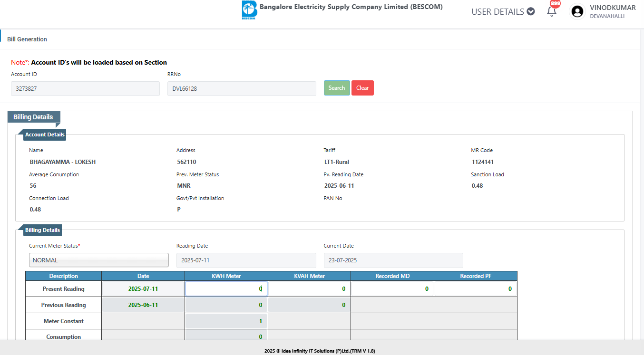644x355 pixels.
Task: Click the Previous Reading row label
Action: tap(63, 305)
